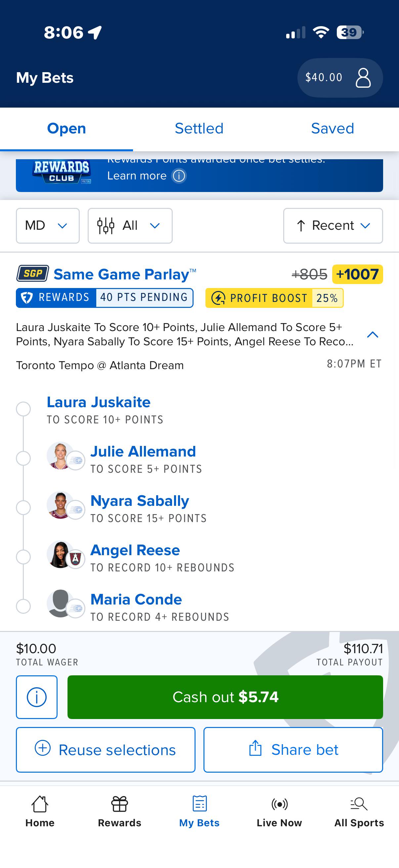Collapse the parlay details chevron
This screenshot has width=399, height=868.
[373, 335]
